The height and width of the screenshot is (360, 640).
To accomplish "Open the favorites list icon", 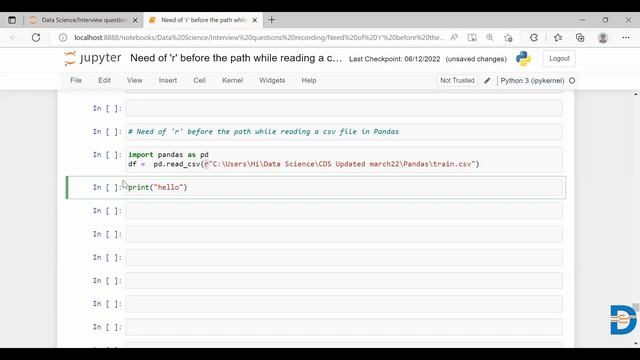I will (558, 38).
